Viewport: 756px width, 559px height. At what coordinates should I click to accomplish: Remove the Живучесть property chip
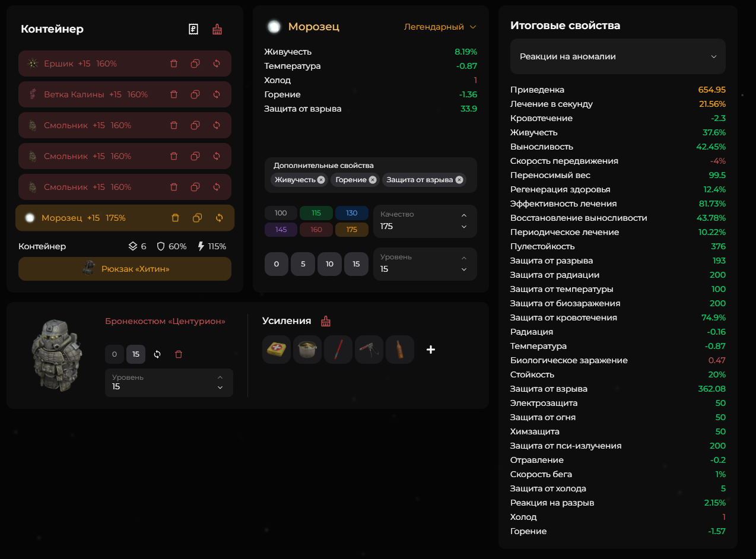coord(321,180)
